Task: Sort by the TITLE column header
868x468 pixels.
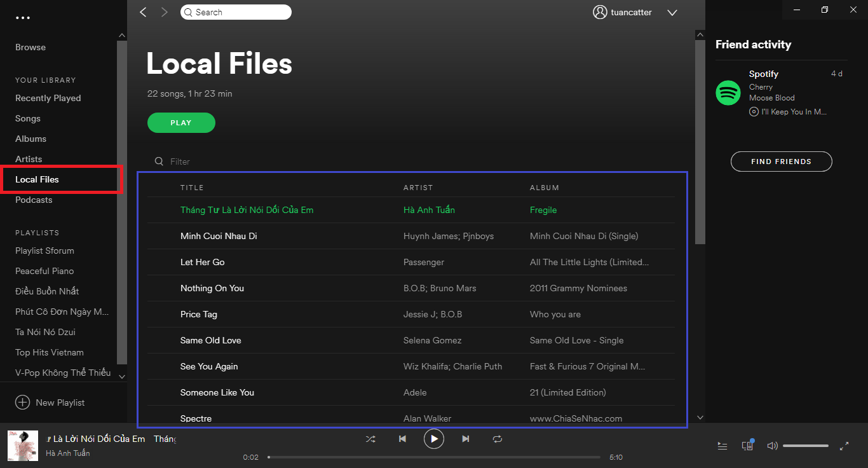Action: tap(192, 188)
